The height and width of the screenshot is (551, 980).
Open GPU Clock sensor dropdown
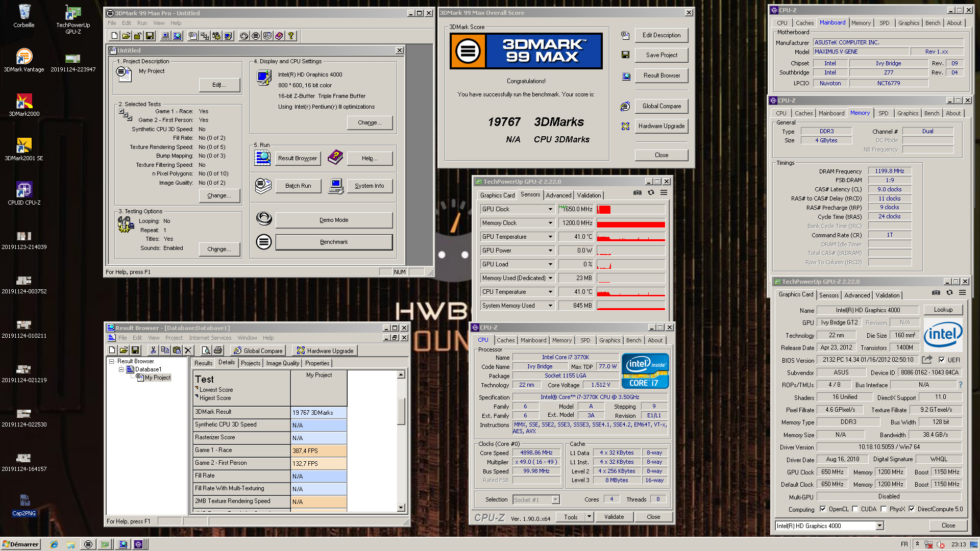550,209
